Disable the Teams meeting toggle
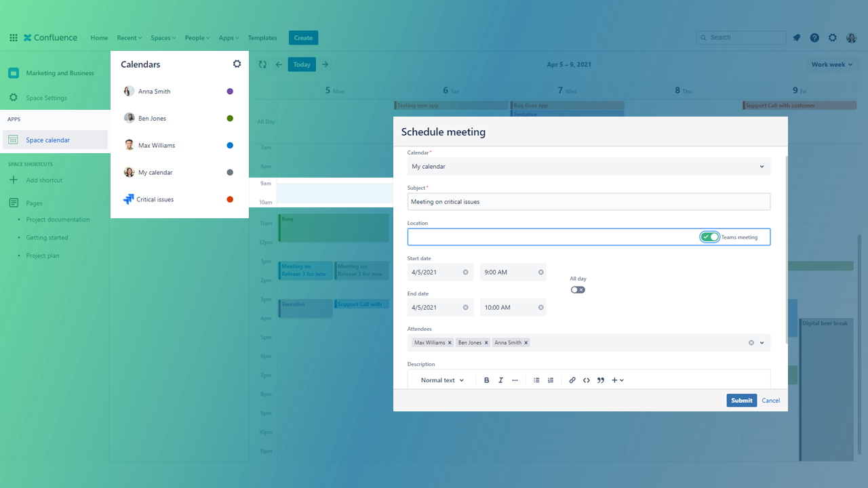Image resolution: width=868 pixels, height=488 pixels. point(710,237)
